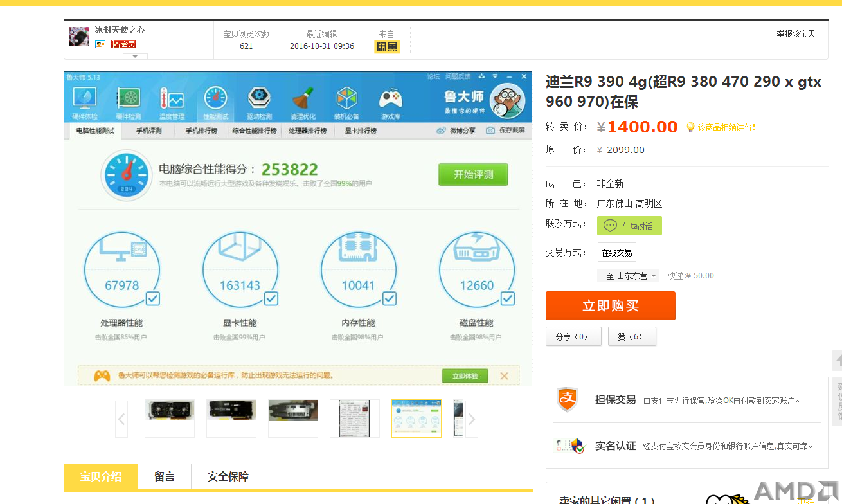This screenshot has width=842, height=504.
Task: Click the green 开始评测 button
Action: (x=473, y=174)
